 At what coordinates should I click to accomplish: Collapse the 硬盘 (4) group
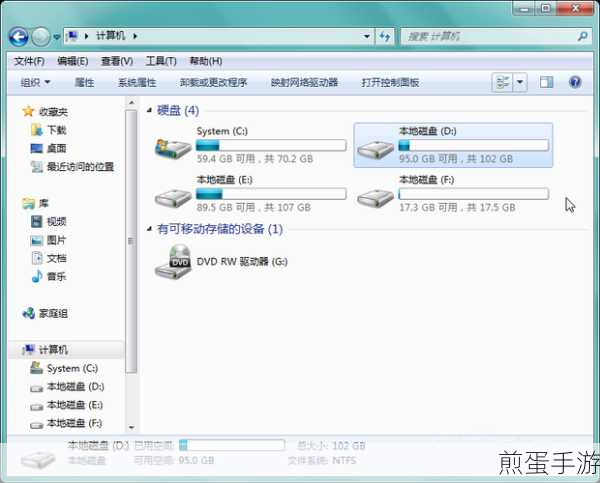pos(149,110)
